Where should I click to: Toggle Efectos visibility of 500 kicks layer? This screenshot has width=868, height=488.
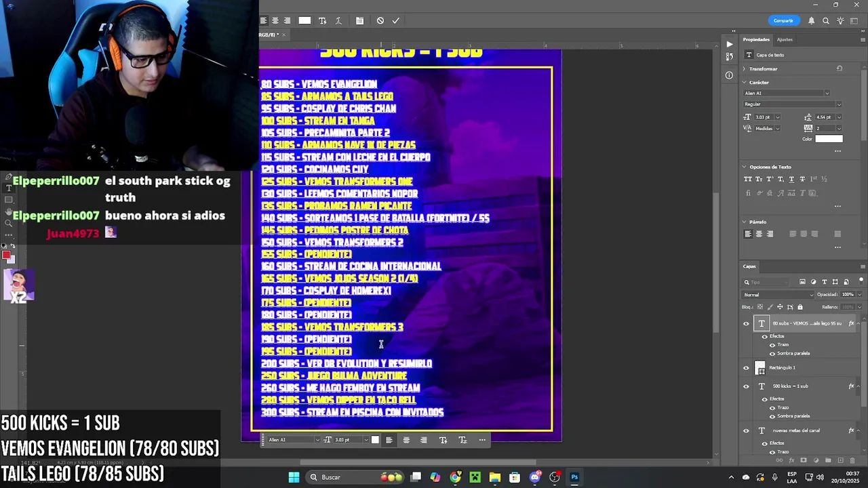(x=765, y=399)
